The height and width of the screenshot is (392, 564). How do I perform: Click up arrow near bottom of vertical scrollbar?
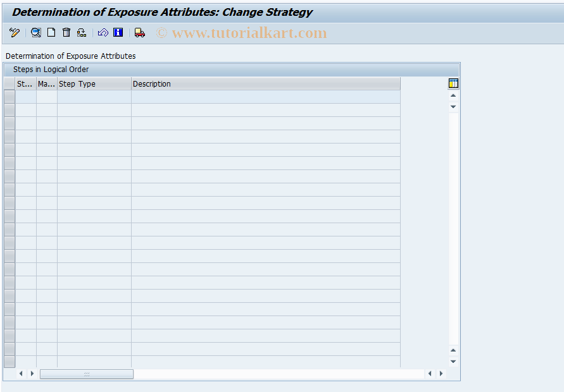[x=453, y=350]
